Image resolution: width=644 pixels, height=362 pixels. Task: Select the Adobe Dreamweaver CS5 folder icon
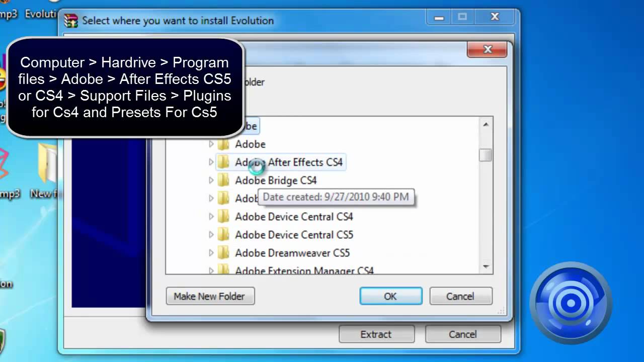pyautogui.click(x=223, y=253)
